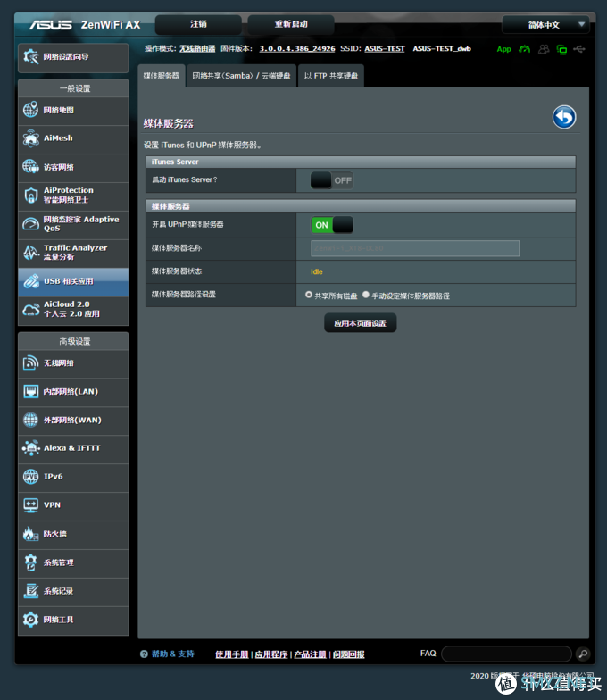607x700 pixels.
Task: Click the logout button
Action: [x=198, y=24]
